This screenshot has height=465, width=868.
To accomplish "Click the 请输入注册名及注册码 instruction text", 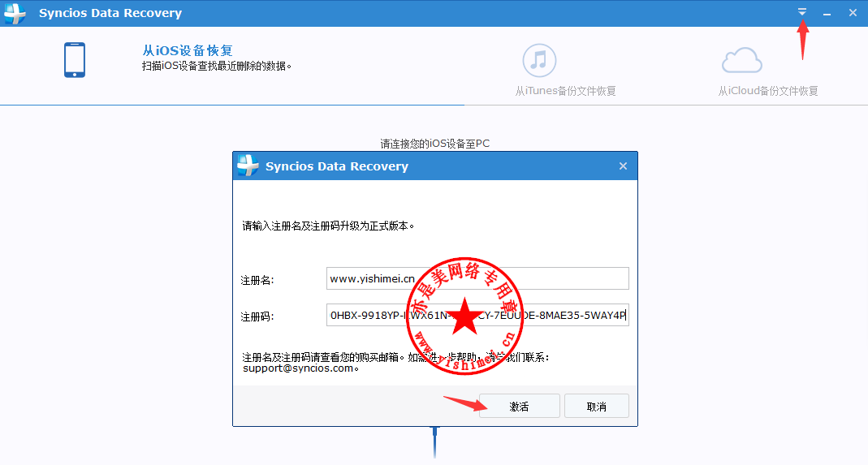I will coord(328,226).
